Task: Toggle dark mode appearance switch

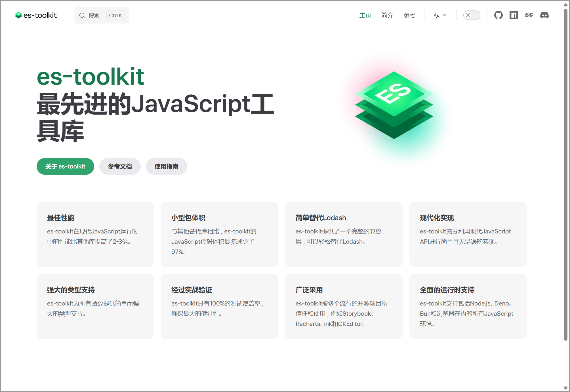Action: click(x=472, y=15)
